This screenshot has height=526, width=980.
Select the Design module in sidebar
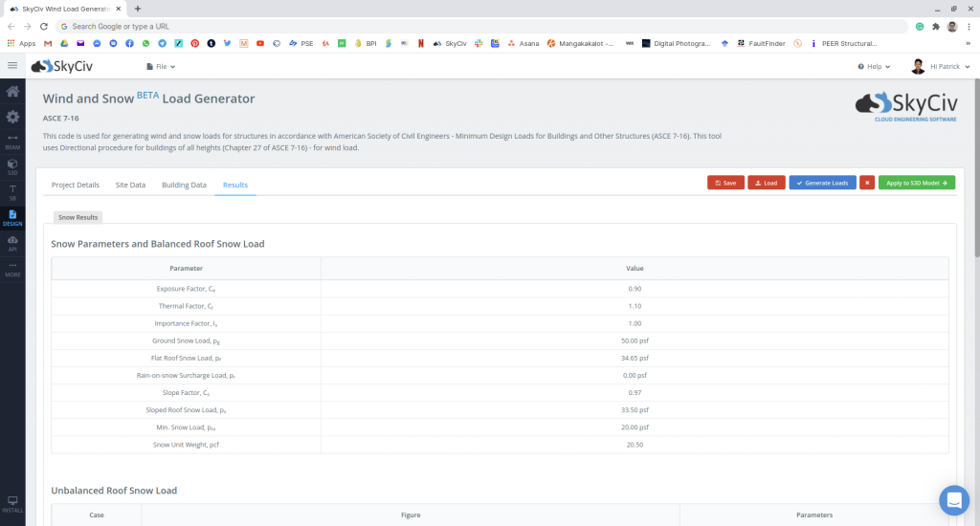[12, 217]
